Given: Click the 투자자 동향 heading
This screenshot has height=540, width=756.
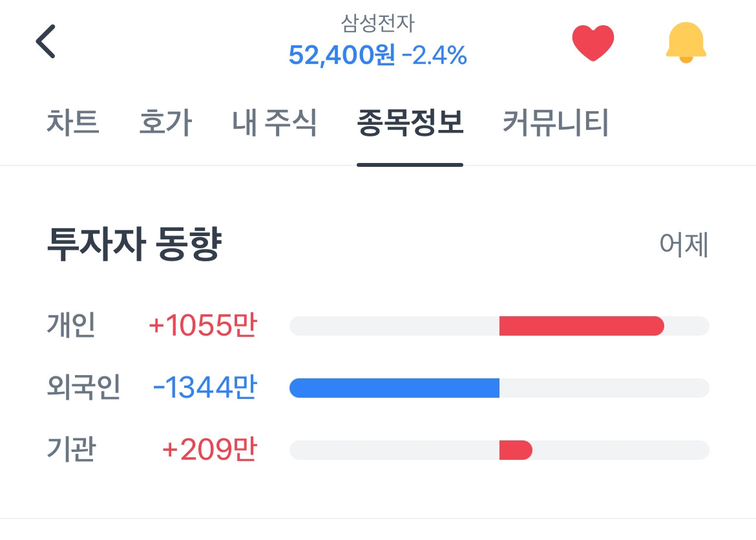Looking at the screenshot, I should [134, 246].
